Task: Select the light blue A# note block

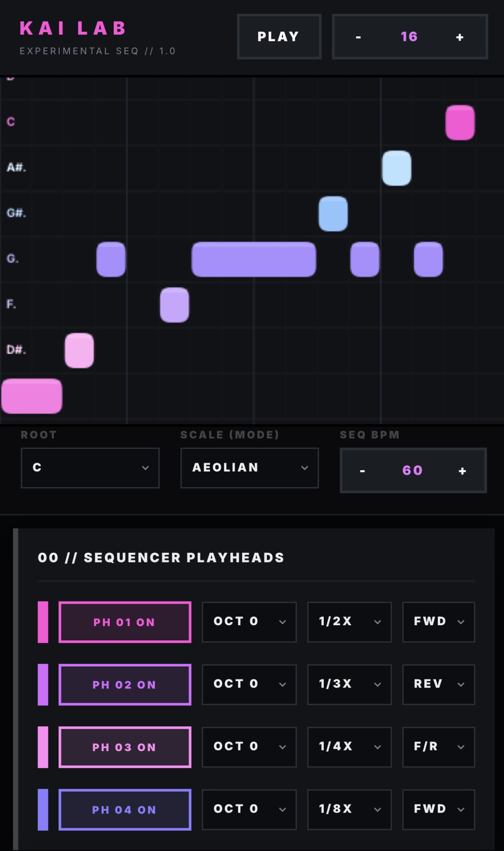Action: pyautogui.click(x=396, y=168)
